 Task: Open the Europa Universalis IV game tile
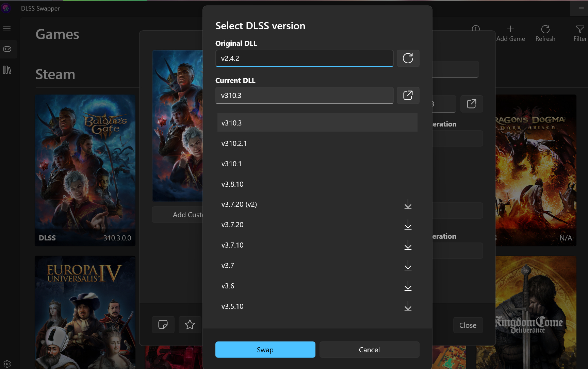click(85, 312)
